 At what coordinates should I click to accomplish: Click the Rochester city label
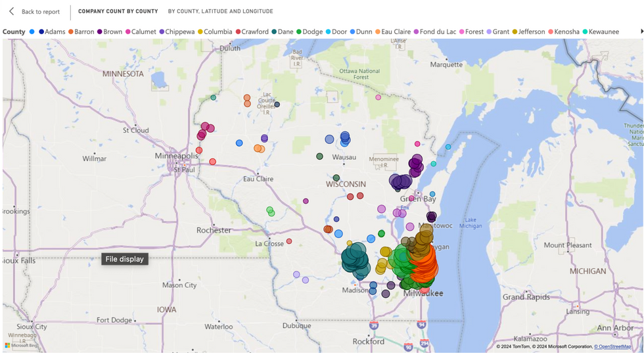(214, 231)
